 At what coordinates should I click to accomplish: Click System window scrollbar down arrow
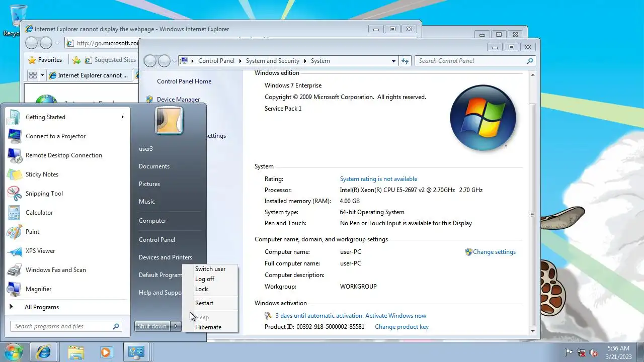(532, 331)
